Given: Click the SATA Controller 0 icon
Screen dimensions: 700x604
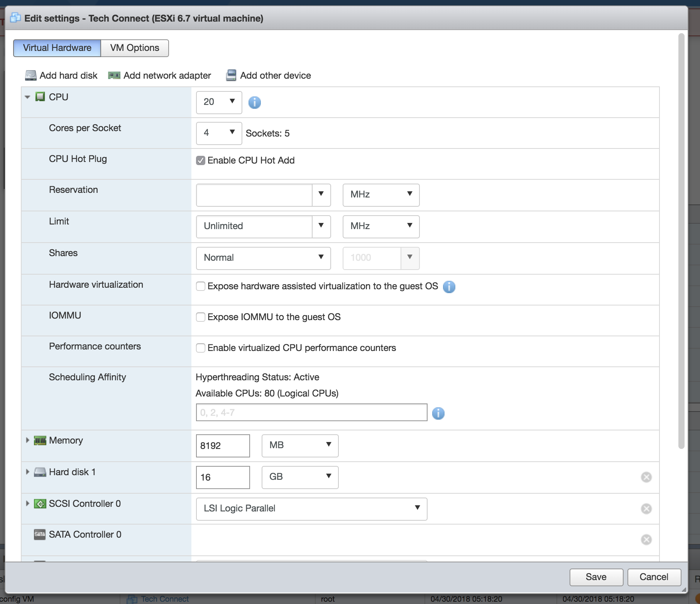Looking at the screenshot, I should [x=40, y=535].
